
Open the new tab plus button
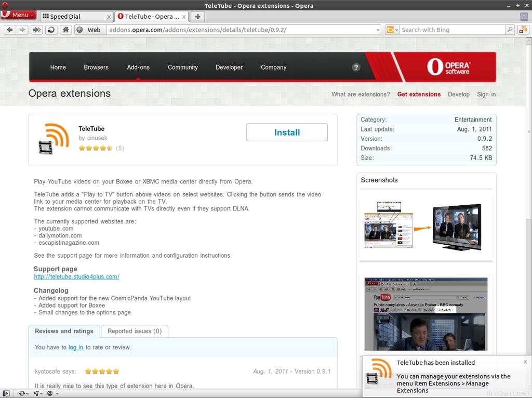[197, 17]
